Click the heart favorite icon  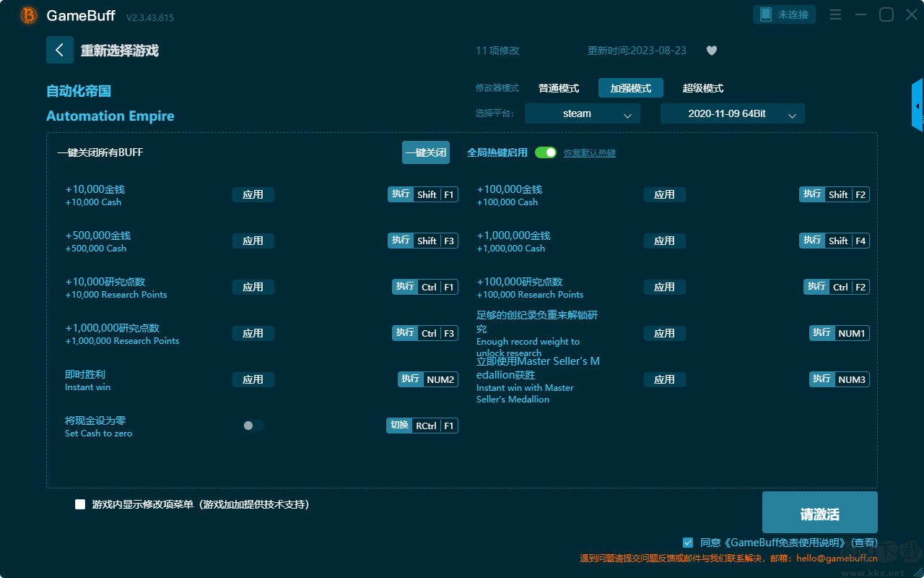tap(712, 51)
